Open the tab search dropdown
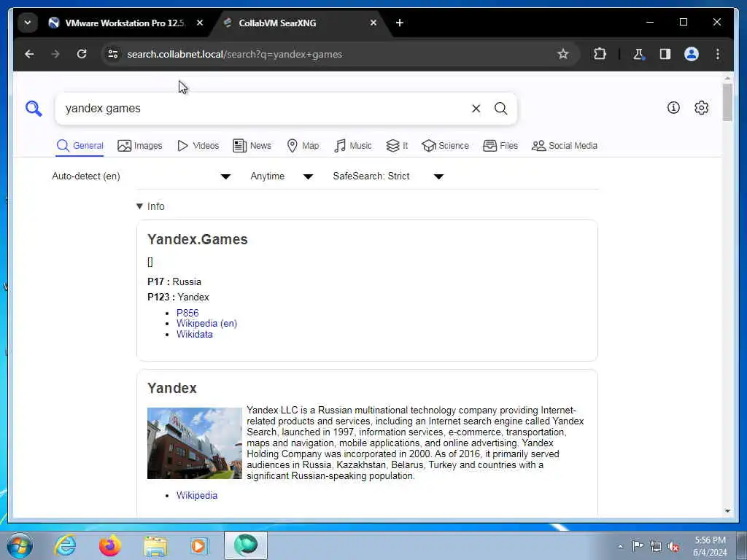This screenshot has width=747, height=560. [28, 23]
